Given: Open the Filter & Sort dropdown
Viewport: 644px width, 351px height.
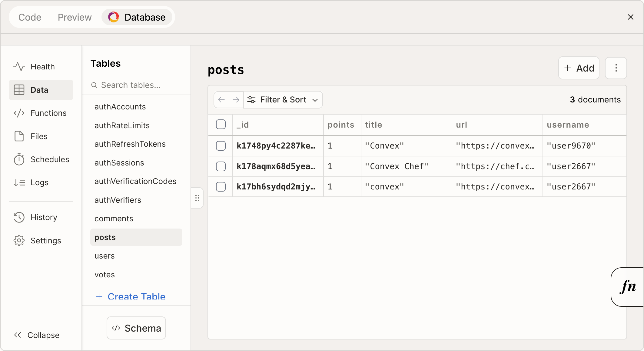Looking at the screenshot, I should pyautogui.click(x=283, y=99).
